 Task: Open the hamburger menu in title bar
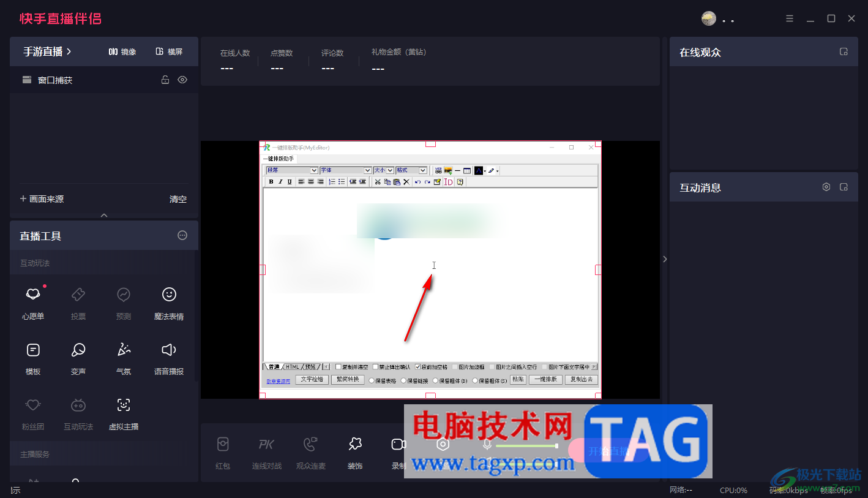[x=790, y=18]
